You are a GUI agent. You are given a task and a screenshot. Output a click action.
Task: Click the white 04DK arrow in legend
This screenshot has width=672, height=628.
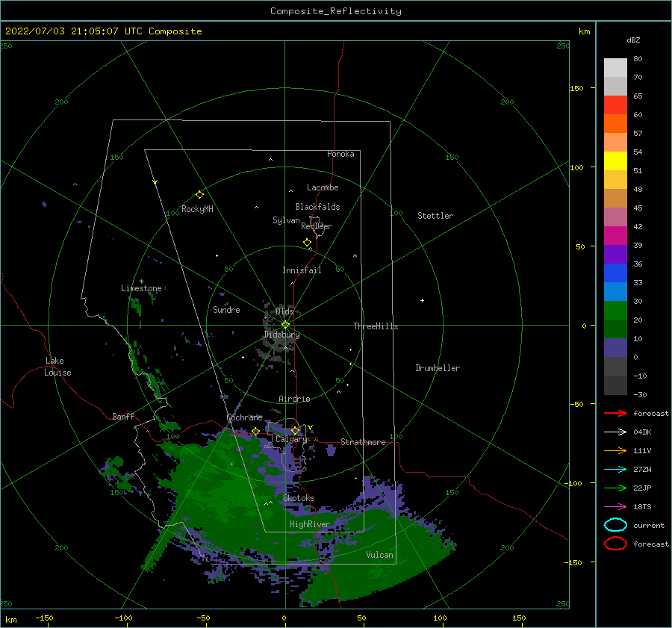point(615,432)
